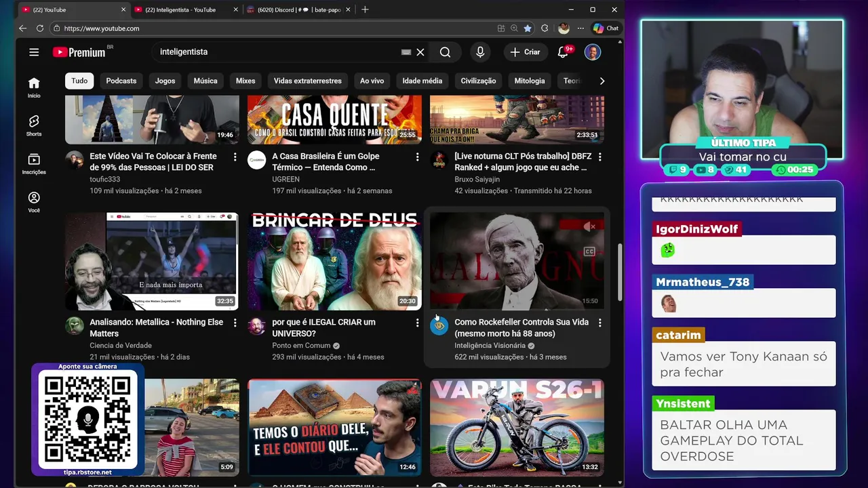Click the YouTube Premium logo
Viewport: 868px width, 488px height.
79,52
